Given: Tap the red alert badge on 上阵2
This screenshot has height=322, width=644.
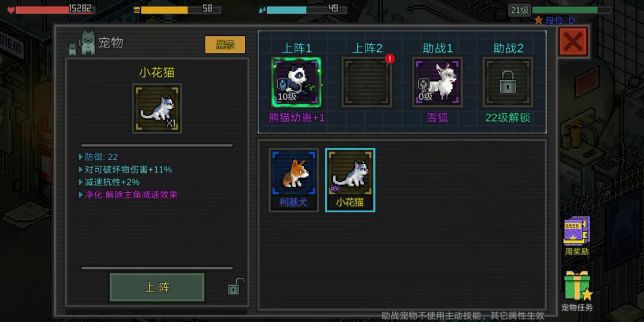Looking at the screenshot, I should tap(390, 59).
